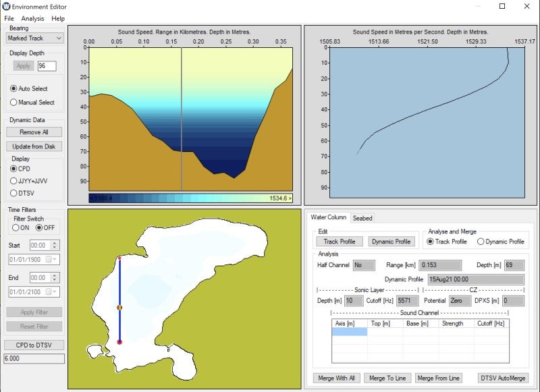Select the DTSV display option
Image resolution: width=540 pixels, height=392 pixels.
click(x=14, y=193)
